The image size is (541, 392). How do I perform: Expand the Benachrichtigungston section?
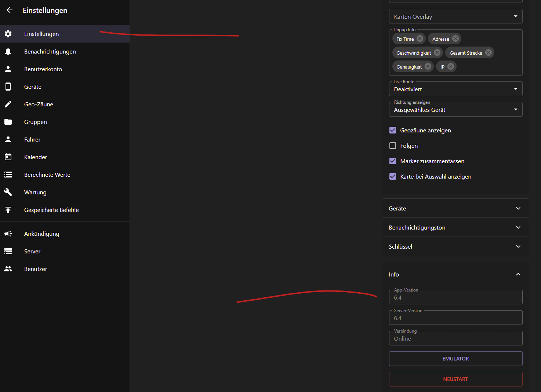(x=455, y=227)
